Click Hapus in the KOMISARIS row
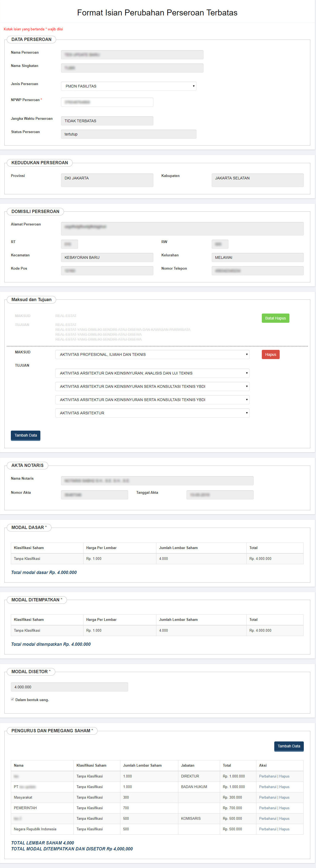 [284, 818]
